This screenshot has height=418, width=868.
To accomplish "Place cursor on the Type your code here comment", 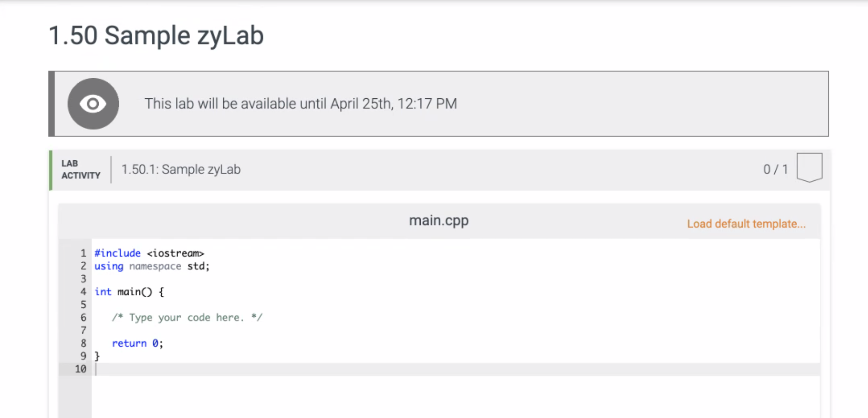I will [187, 318].
